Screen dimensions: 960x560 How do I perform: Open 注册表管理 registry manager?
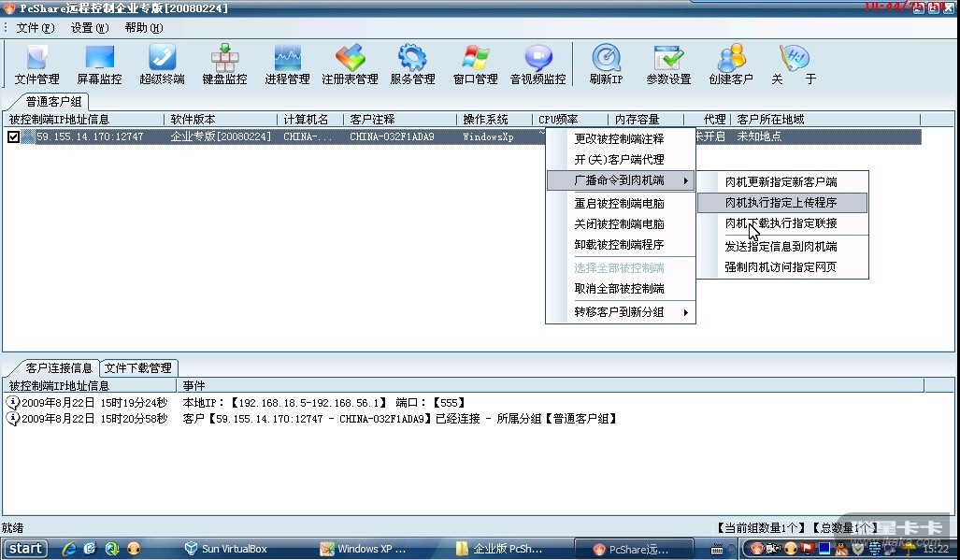click(350, 65)
